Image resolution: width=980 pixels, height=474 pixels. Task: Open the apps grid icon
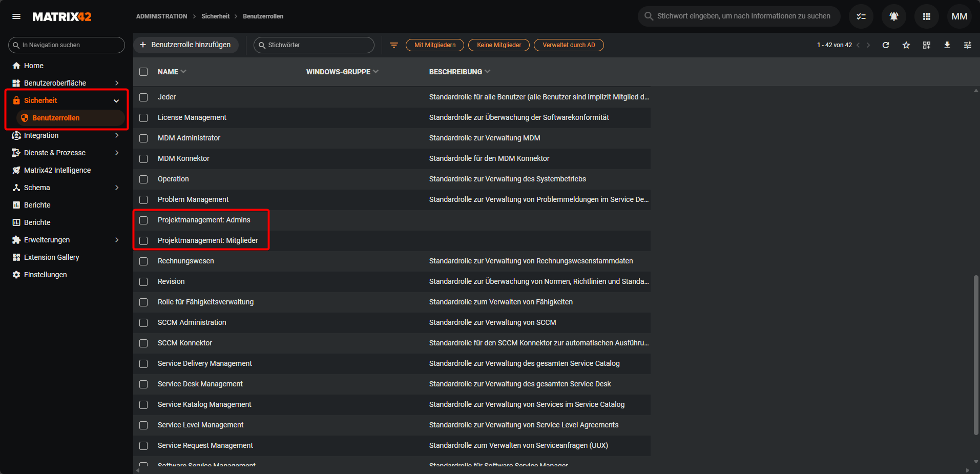[x=926, y=16]
